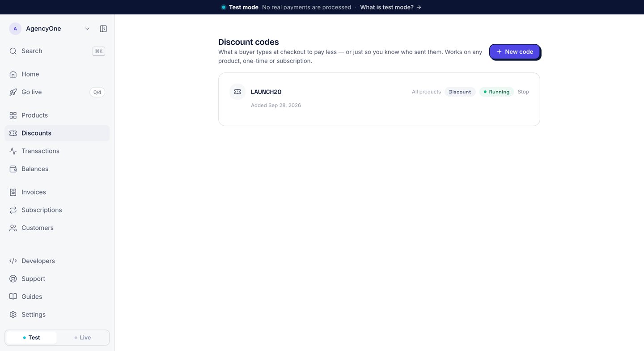
Task: Open Settings page
Action: pyautogui.click(x=57, y=315)
